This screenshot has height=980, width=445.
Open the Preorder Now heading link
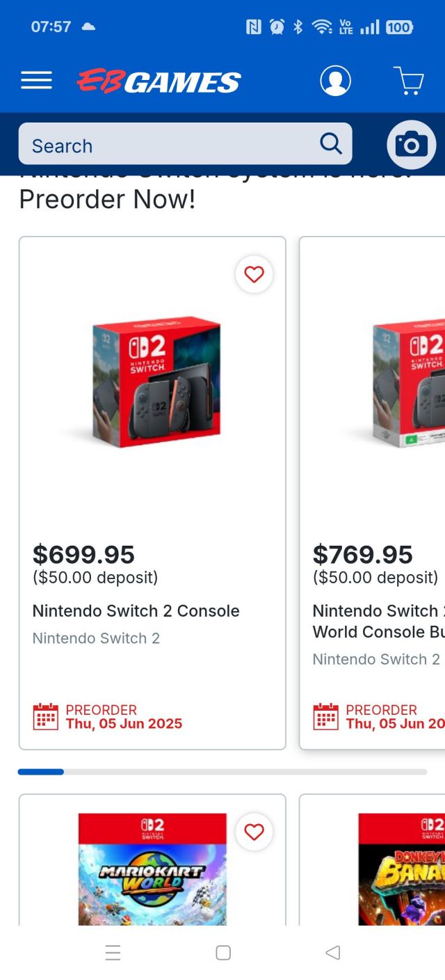point(106,198)
